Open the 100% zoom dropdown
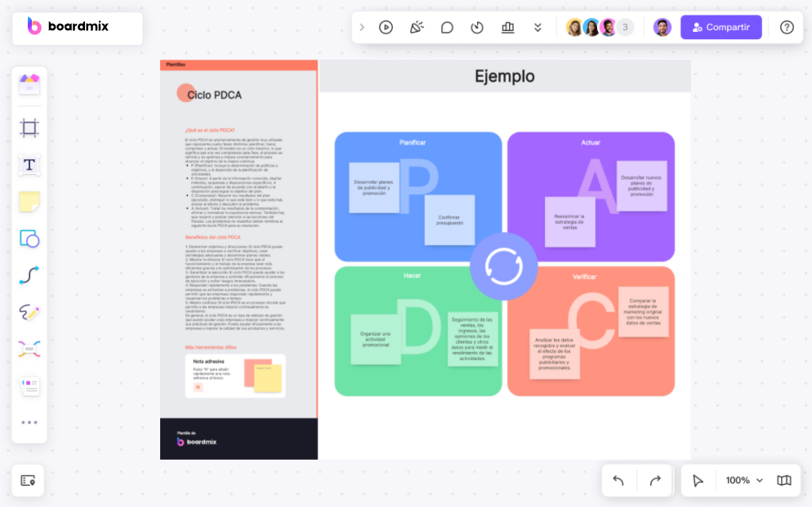 [x=744, y=481]
